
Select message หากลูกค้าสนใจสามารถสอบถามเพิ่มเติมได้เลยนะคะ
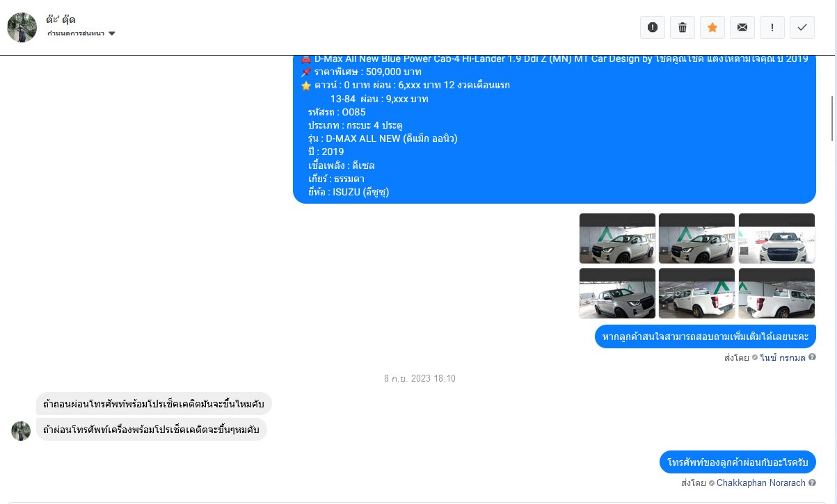click(x=706, y=336)
